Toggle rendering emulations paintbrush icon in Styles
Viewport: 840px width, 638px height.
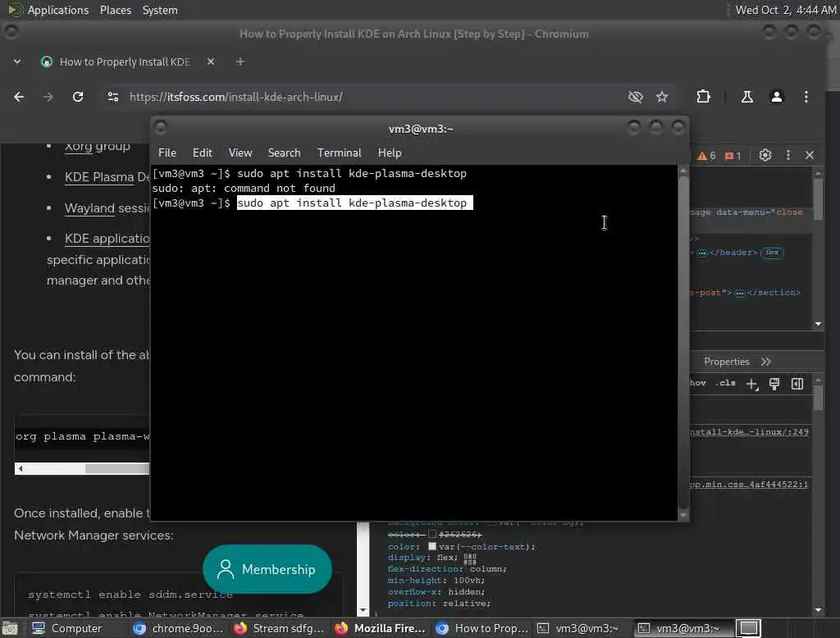click(x=774, y=384)
